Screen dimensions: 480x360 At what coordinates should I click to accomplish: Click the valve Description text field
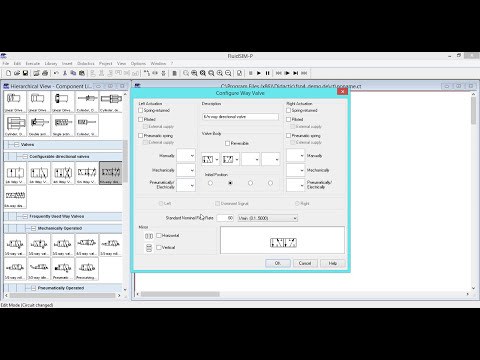click(240, 117)
